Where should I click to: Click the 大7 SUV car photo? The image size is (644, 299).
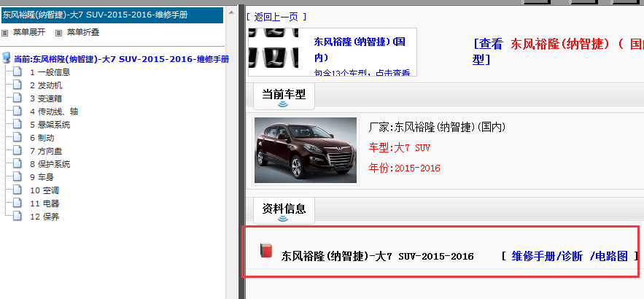click(306, 150)
